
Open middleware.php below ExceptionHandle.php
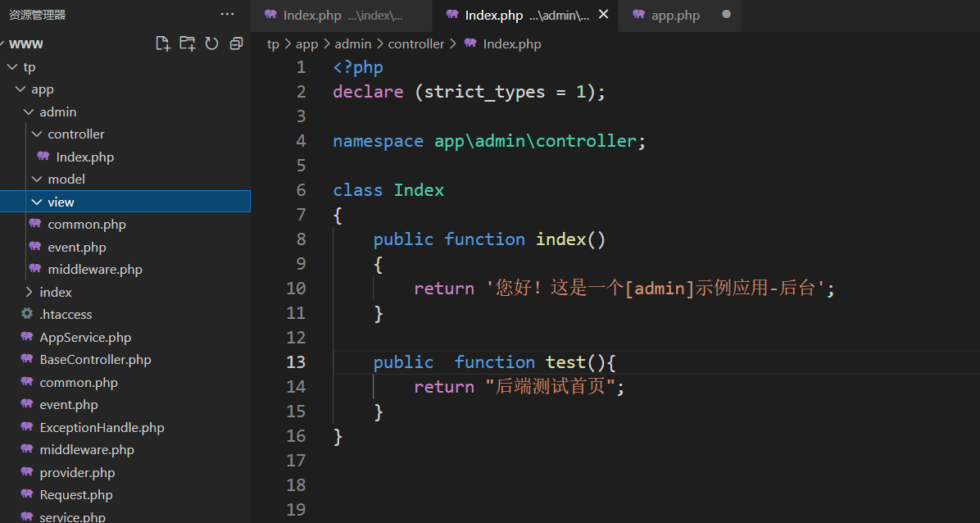click(x=87, y=450)
